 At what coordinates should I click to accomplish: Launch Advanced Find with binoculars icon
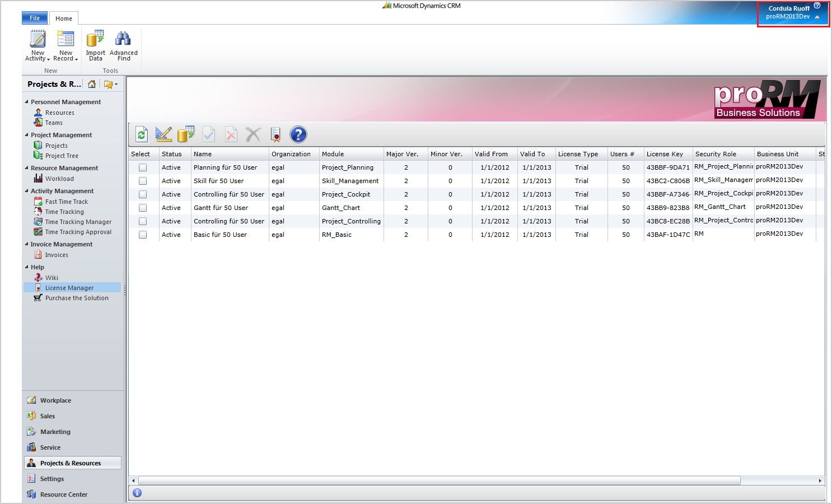[123, 46]
